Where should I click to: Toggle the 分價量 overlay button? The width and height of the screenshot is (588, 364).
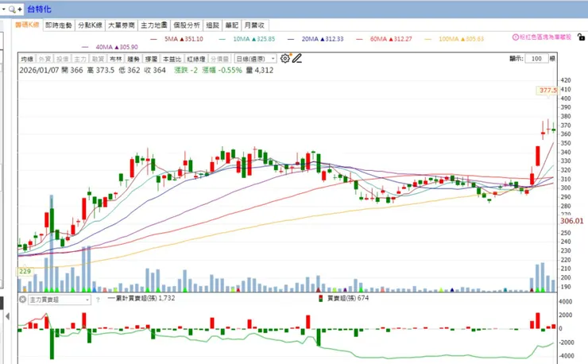(x=219, y=59)
